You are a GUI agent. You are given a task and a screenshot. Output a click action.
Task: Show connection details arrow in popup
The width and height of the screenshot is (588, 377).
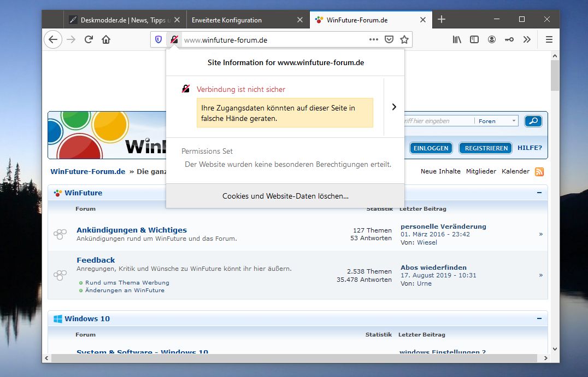click(x=394, y=107)
